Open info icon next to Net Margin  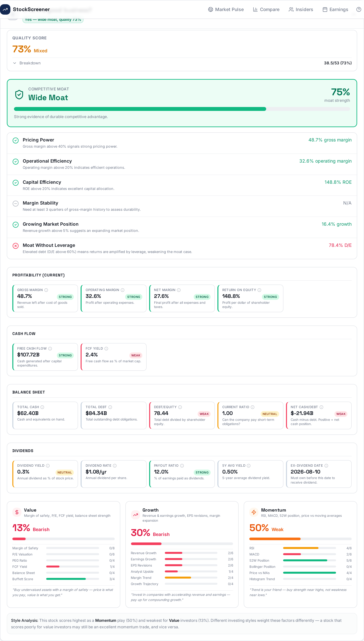[179, 290]
